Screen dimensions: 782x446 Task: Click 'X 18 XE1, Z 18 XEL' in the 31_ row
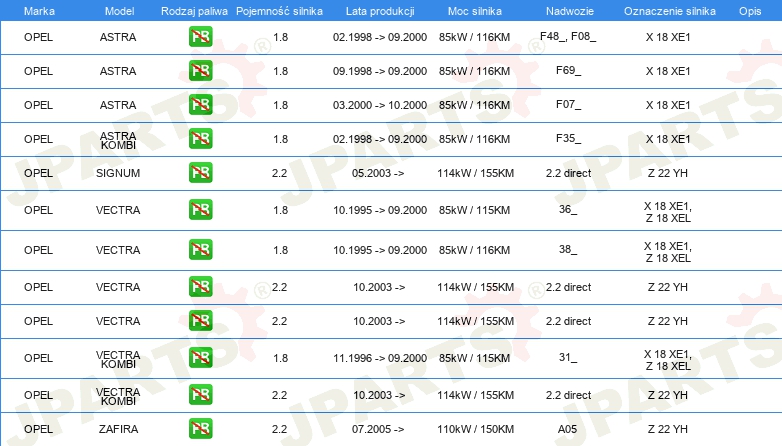click(x=668, y=360)
